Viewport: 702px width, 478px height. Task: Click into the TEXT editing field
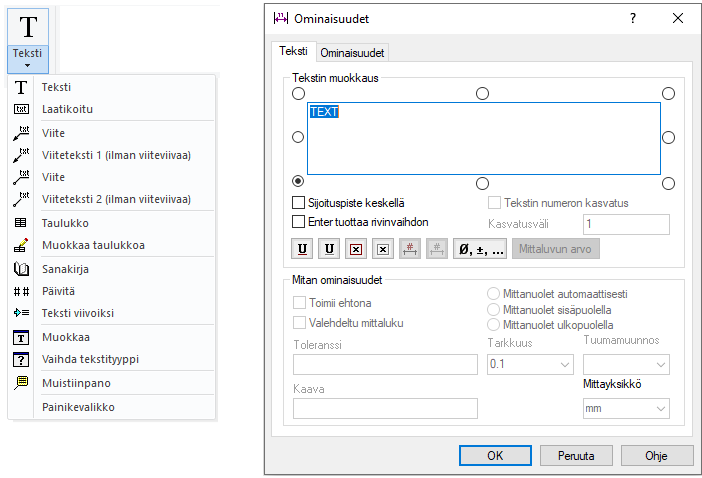[x=483, y=138]
